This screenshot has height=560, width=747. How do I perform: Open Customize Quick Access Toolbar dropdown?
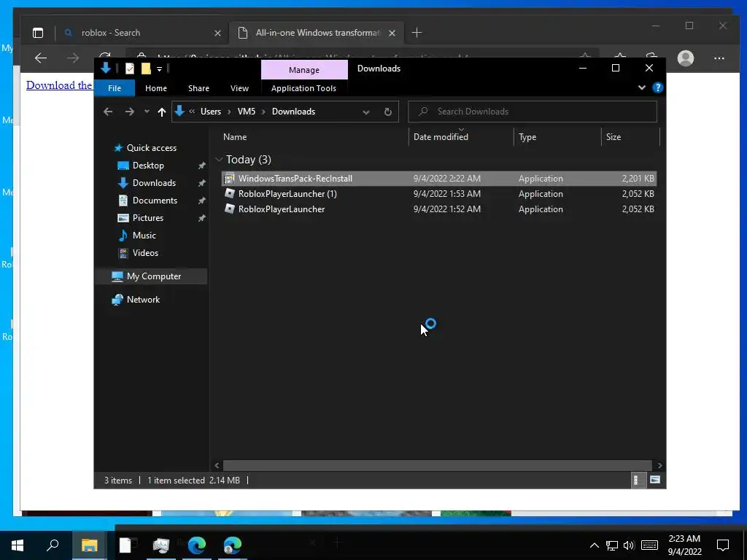[x=159, y=69]
